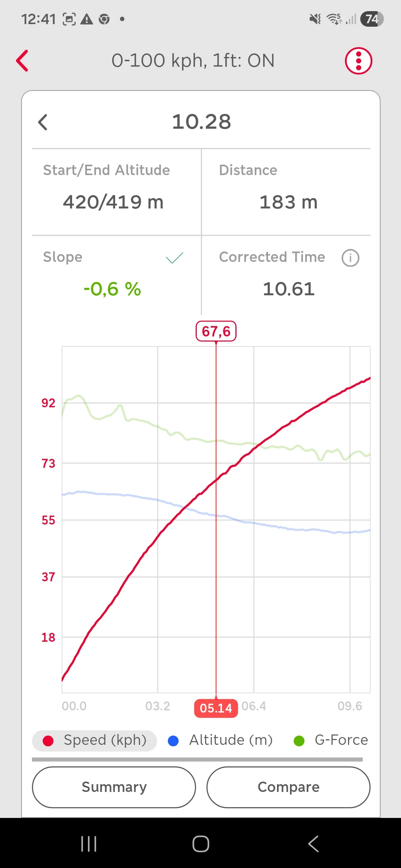Image resolution: width=401 pixels, height=868 pixels.
Task: Tap the Android home button
Action: click(201, 844)
